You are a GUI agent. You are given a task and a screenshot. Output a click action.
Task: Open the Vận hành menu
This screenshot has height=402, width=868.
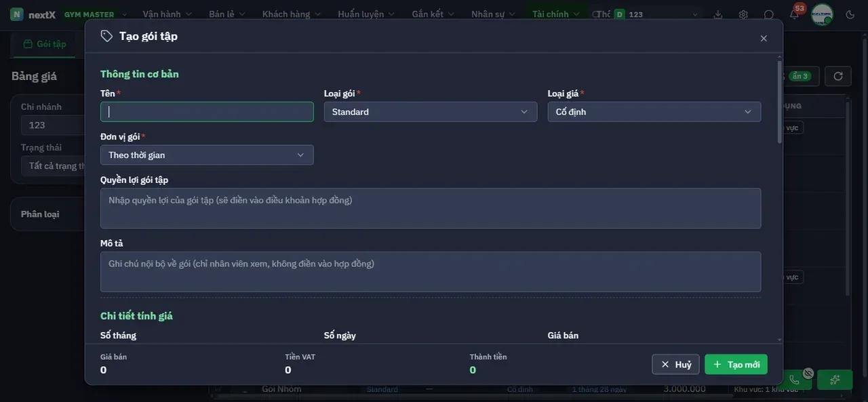(x=167, y=14)
